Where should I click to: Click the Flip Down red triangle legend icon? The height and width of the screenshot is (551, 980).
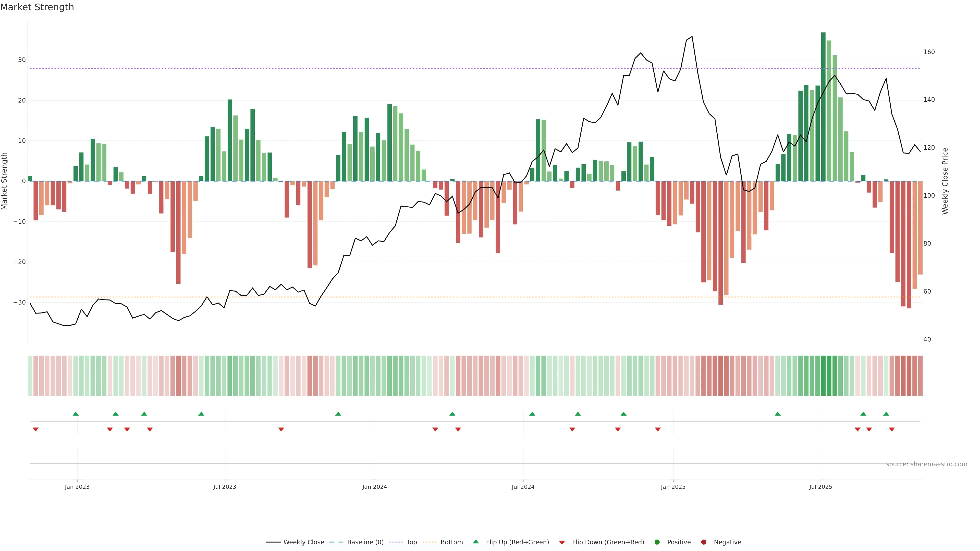click(x=562, y=543)
